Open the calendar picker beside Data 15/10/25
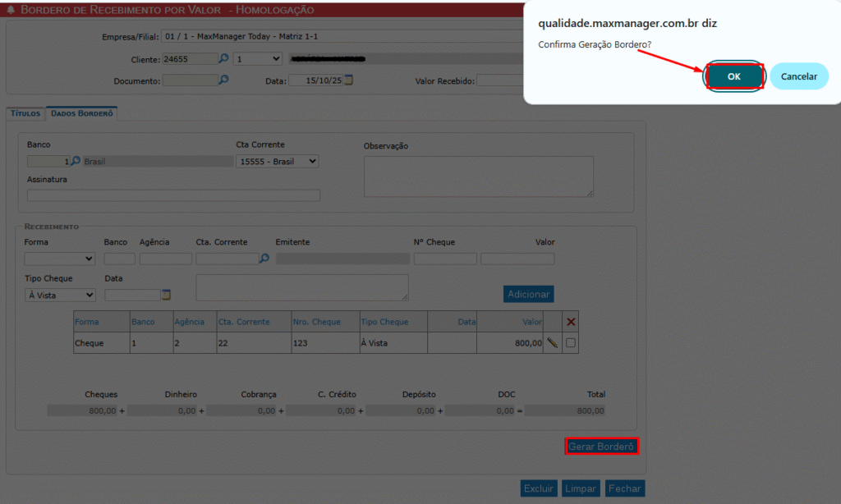Screen dimensions: 841x504 click(x=348, y=80)
